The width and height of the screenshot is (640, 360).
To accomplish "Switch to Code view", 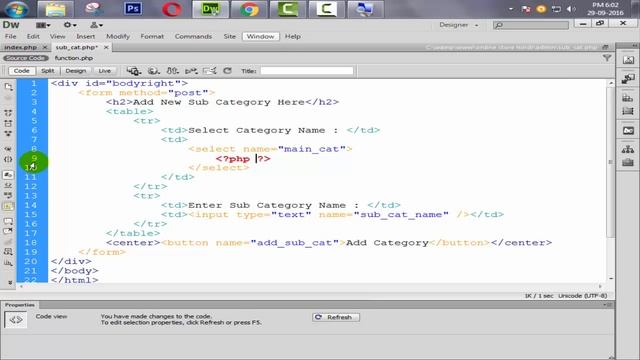I will point(22,71).
